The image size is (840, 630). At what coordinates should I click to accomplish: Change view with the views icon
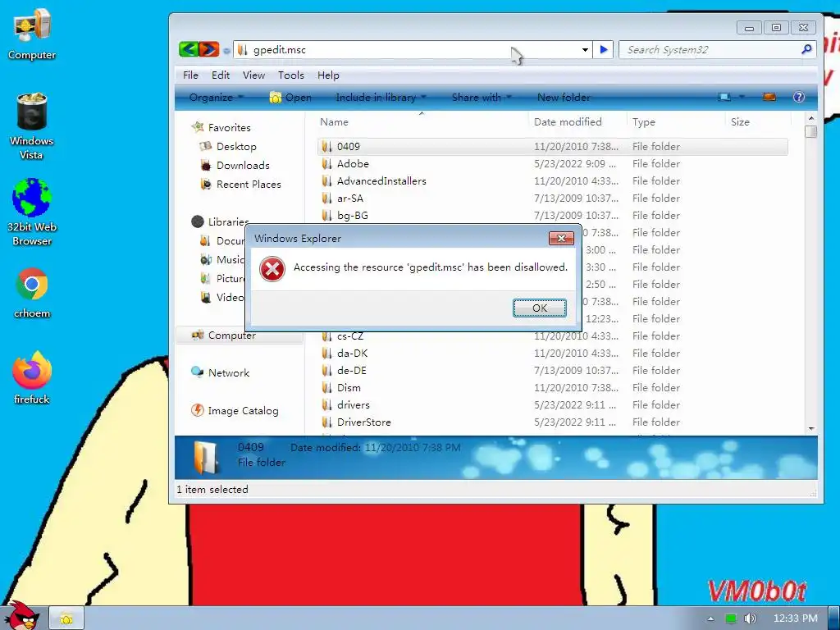724,97
